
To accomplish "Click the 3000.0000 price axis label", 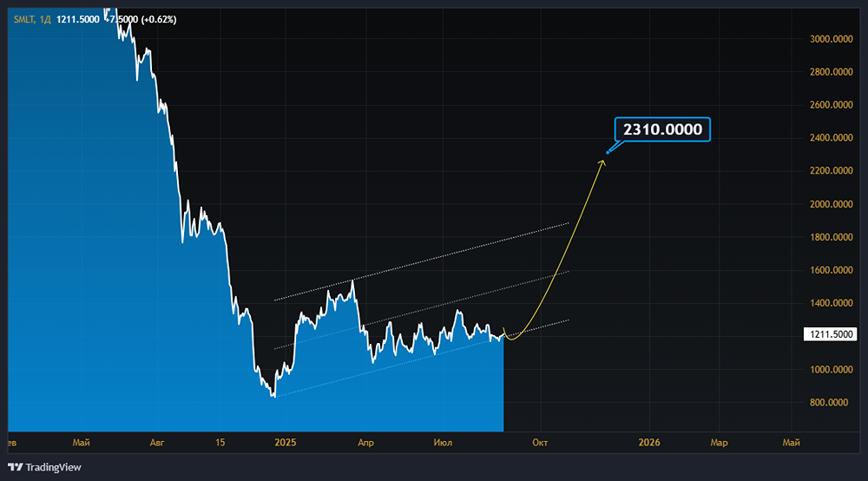I will 831,39.
